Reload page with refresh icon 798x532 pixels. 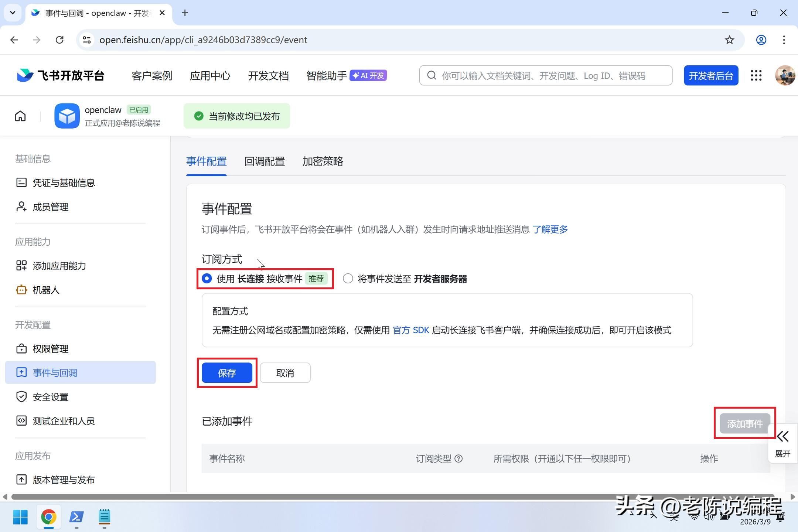(59, 40)
